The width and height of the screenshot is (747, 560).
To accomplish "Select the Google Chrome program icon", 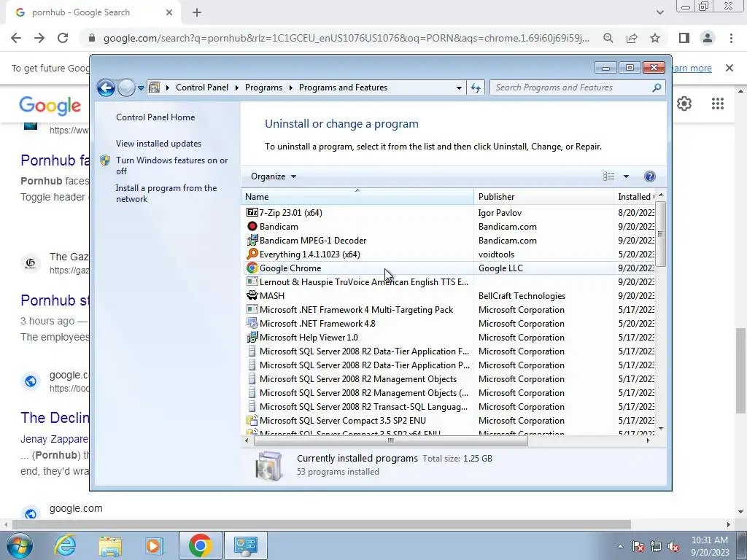I will [x=252, y=268].
